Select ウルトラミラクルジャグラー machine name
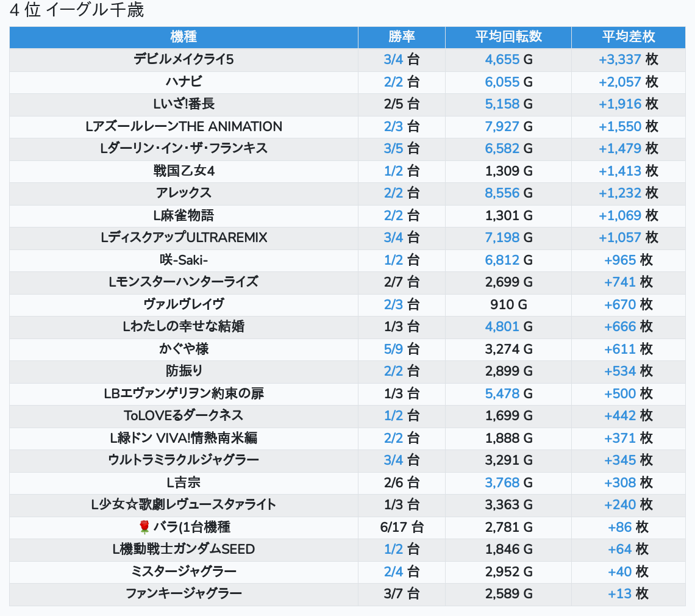This screenshot has height=616, width=695. [184, 460]
